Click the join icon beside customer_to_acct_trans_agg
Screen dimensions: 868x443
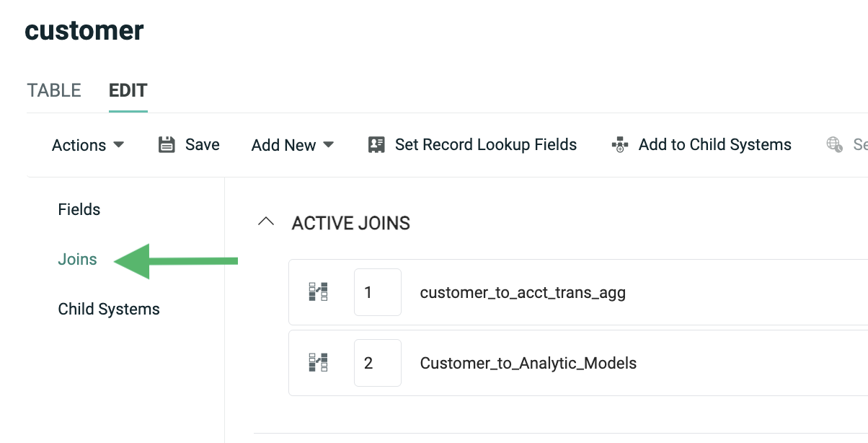tap(318, 292)
